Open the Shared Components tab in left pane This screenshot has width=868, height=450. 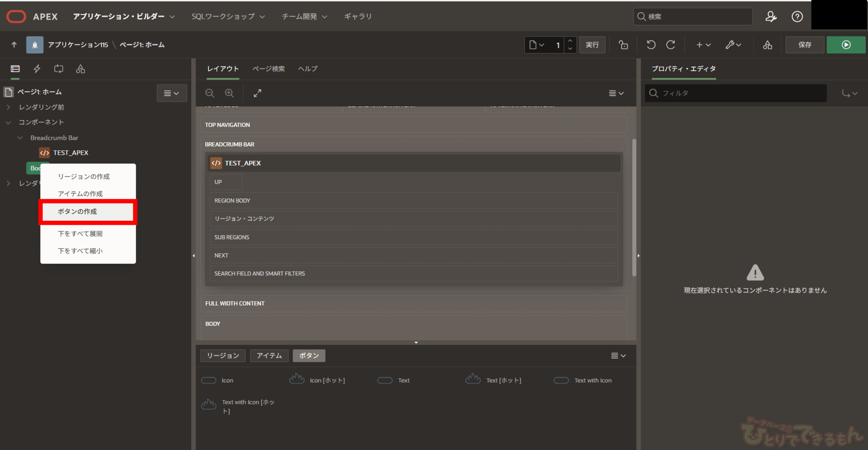tap(80, 69)
